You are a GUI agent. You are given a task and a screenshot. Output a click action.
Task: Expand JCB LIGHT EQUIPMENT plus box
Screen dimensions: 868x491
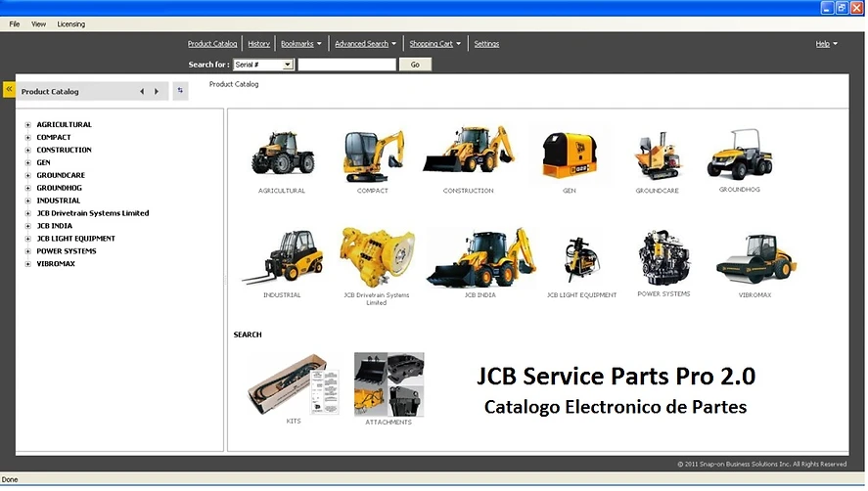27,239
